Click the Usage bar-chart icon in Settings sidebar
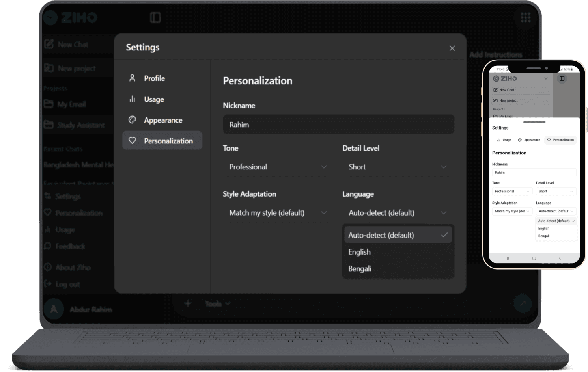Image resolution: width=588 pixels, height=372 pixels. (x=132, y=99)
